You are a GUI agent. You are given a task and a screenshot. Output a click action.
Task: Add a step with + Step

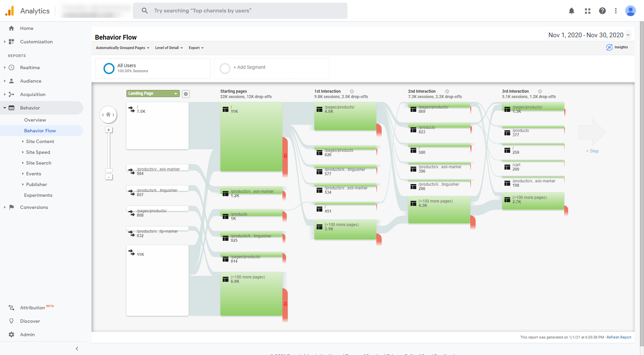pyautogui.click(x=592, y=151)
